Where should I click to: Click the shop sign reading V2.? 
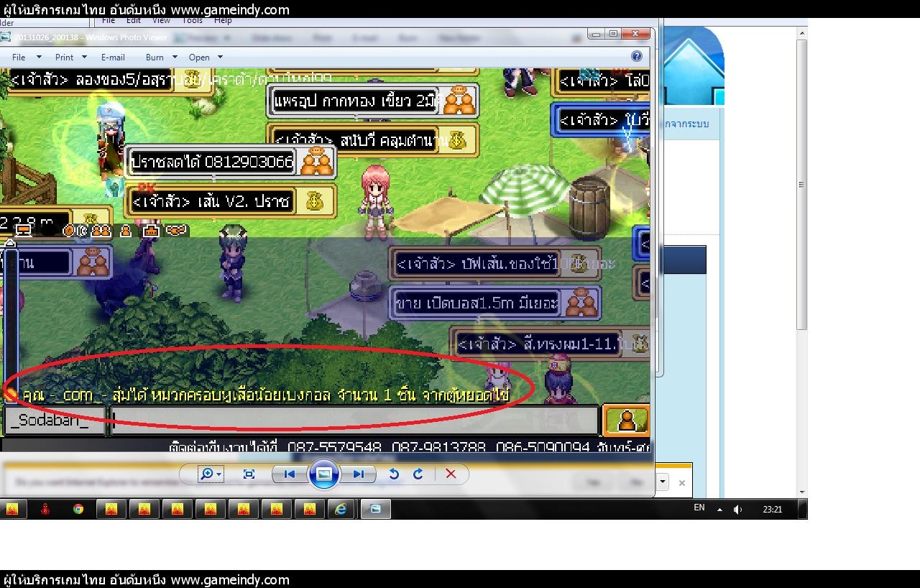(x=231, y=201)
